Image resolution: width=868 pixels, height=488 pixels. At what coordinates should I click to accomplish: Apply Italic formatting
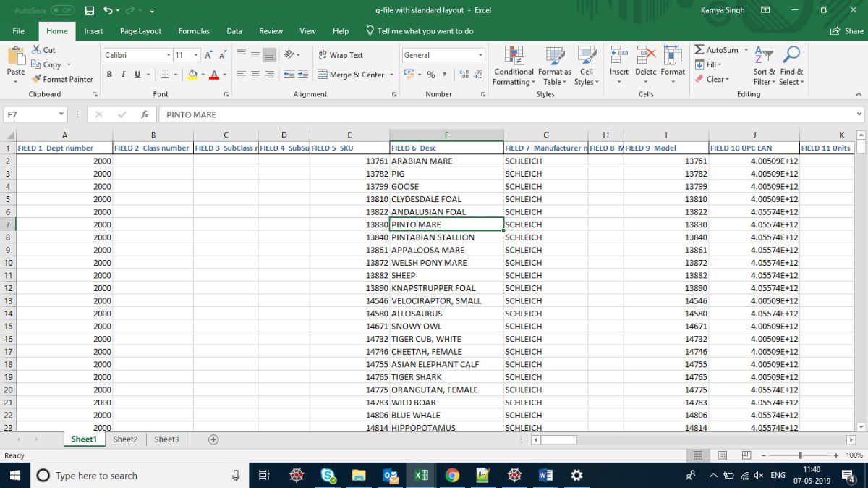click(123, 75)
